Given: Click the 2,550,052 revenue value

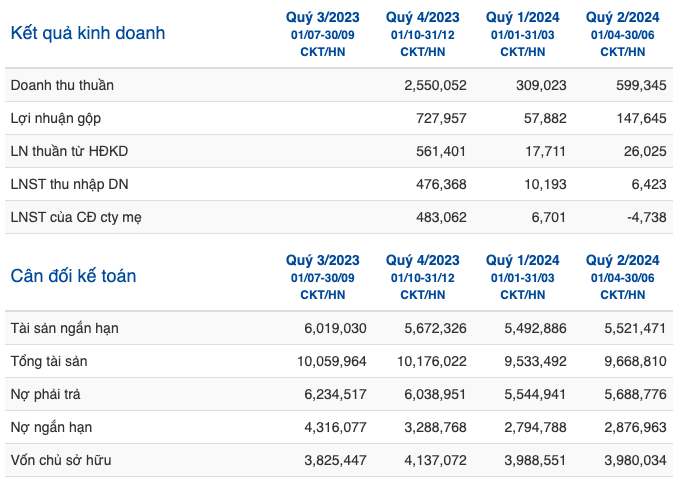Looking at the screenshot, I should 435,85.
